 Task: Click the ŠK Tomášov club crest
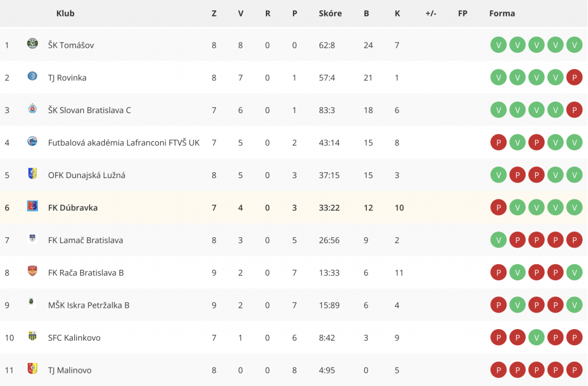(x=33, y=44)
